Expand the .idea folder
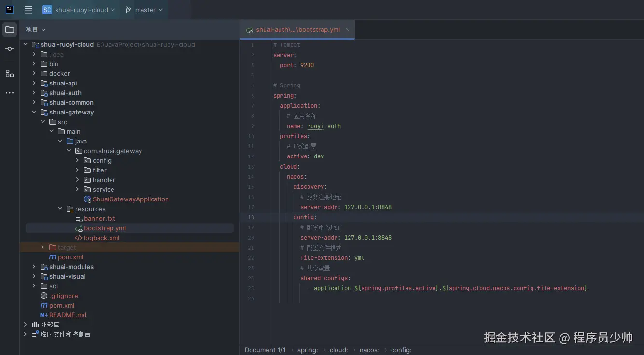644x355 pixels. tap(34, 54)
